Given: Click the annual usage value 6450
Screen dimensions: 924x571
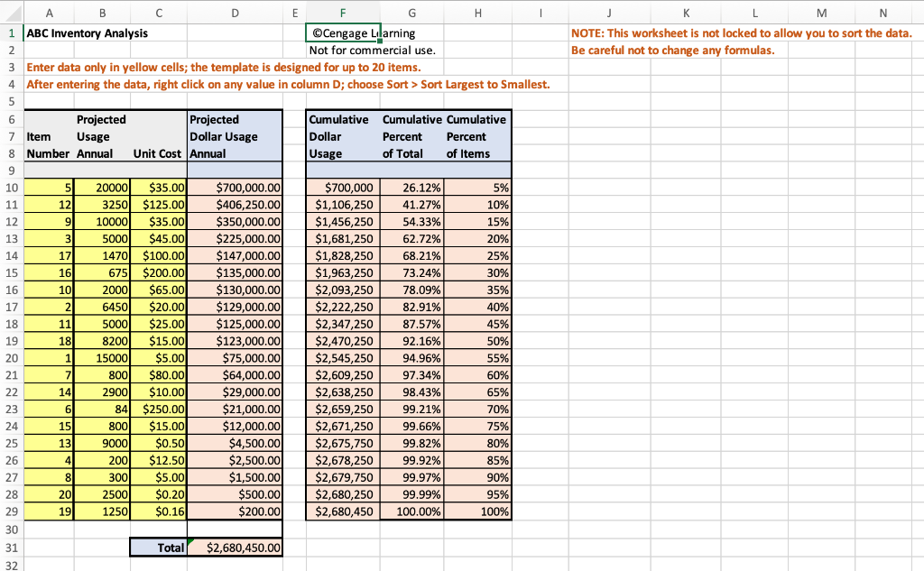Looking at the screenshot, I should tap(102, 308).
